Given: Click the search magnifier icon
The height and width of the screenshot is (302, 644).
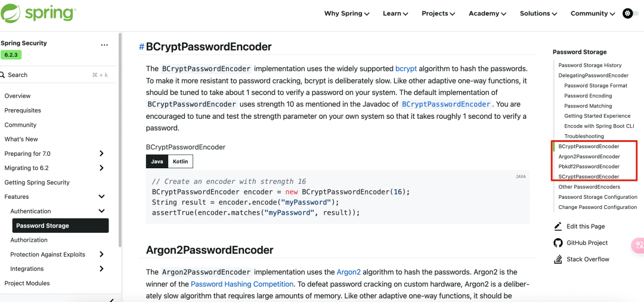Looking at the screenshot, I should coord(2,75).
